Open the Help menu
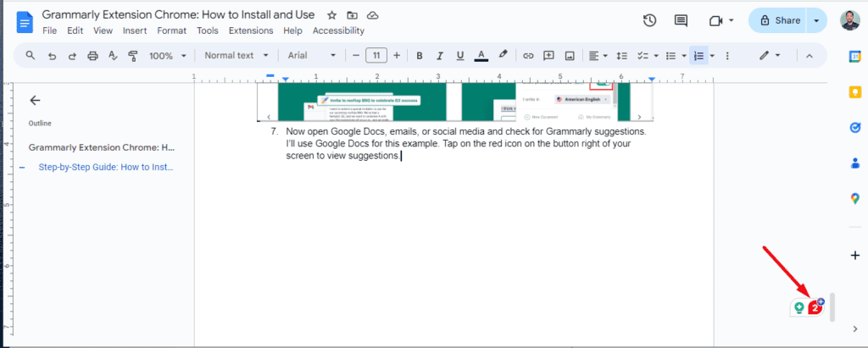 (292, 31)
